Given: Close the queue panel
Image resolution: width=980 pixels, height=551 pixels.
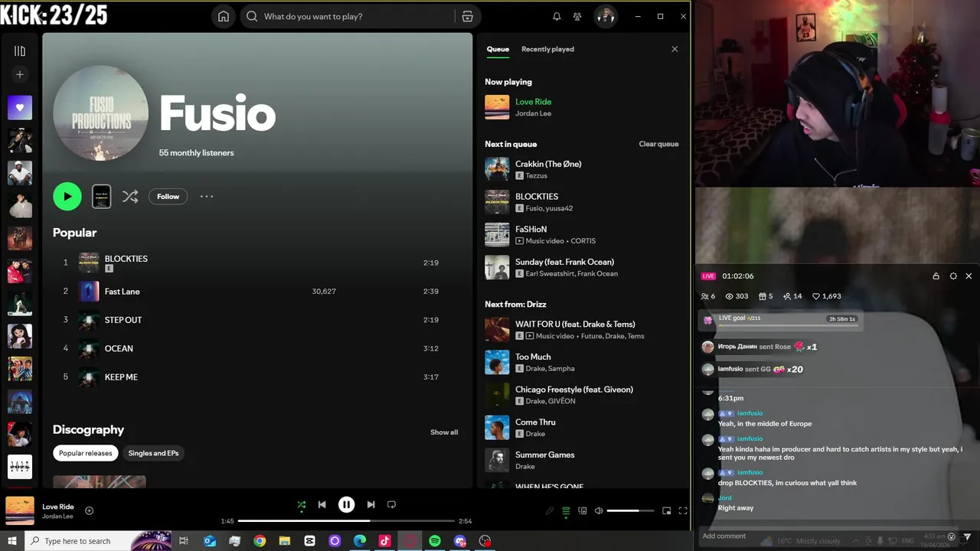Looking at the screenshot, I should click(x=675, y=49).
